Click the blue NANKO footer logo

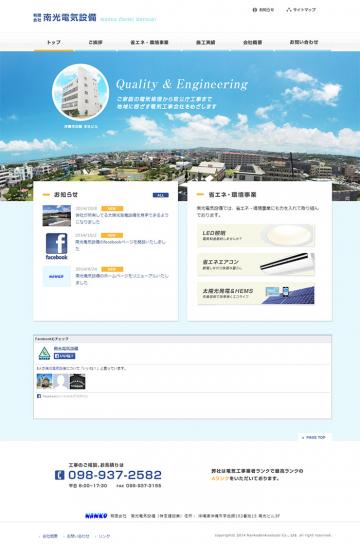(96, 516)
